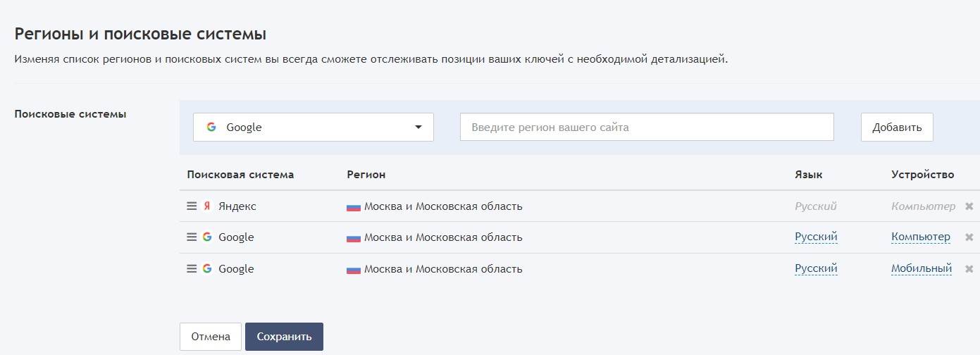Focus the region input field
The width and height of the screenshot is (980, 355).
point(647,127)
